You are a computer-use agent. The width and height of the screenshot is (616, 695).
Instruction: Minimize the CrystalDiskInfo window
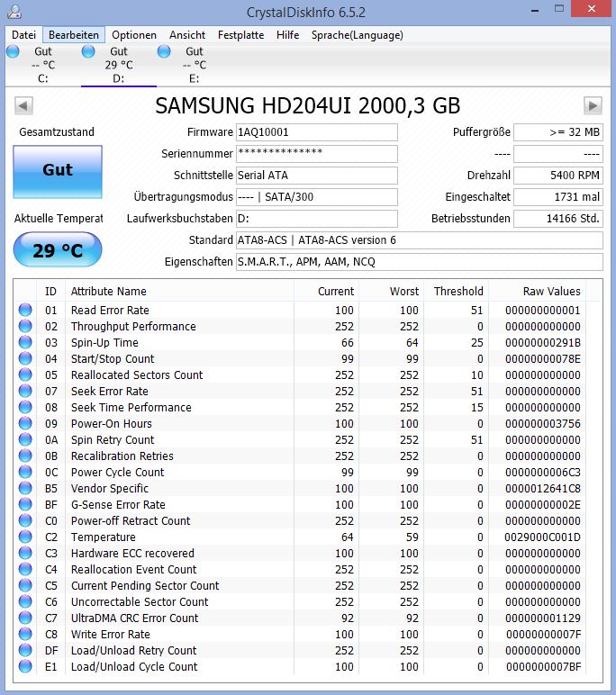click(x=535, y=10)
